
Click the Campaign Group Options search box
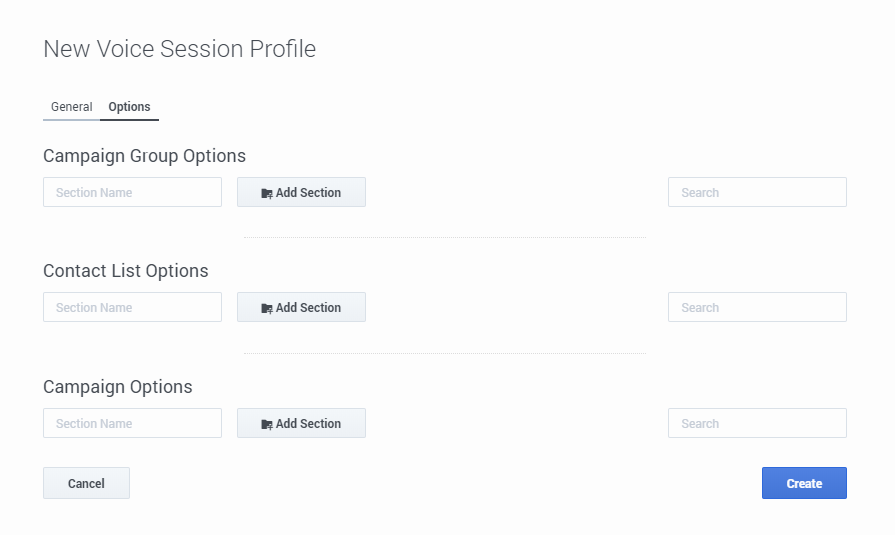(x=757, y=192)
